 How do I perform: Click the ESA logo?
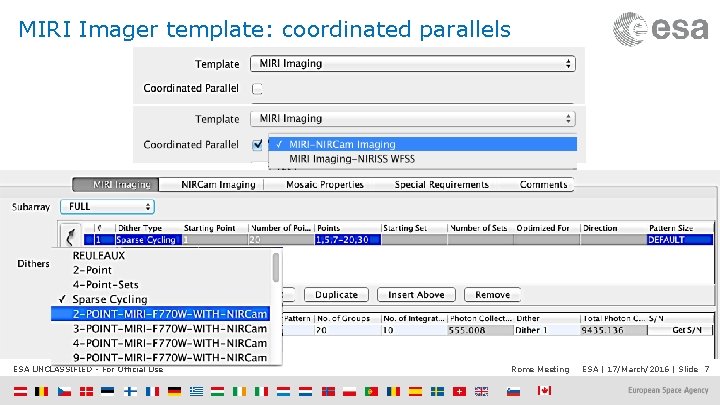661,29
